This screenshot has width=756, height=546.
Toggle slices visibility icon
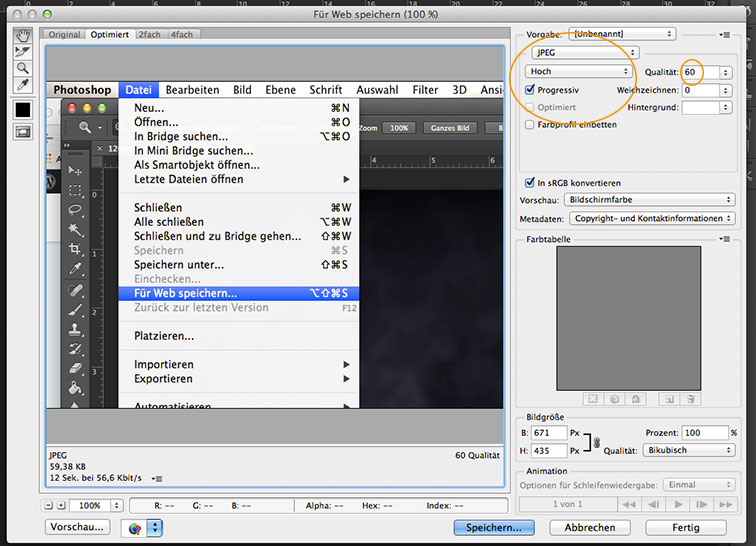coord(23,132)
